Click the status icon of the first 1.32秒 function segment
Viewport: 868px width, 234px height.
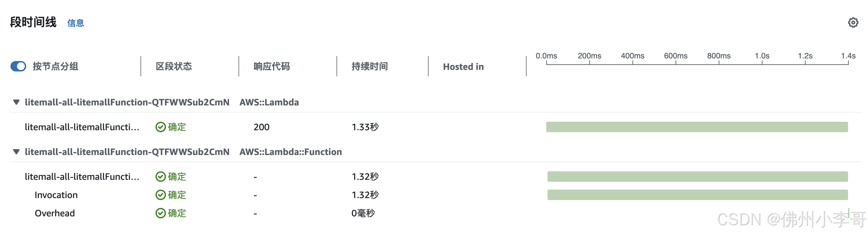[160, 177]
